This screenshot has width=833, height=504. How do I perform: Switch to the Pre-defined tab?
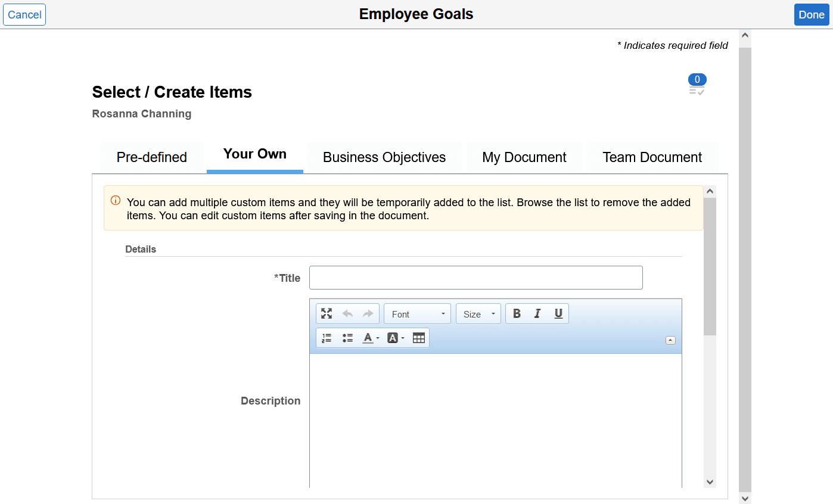tap(151, 157)
